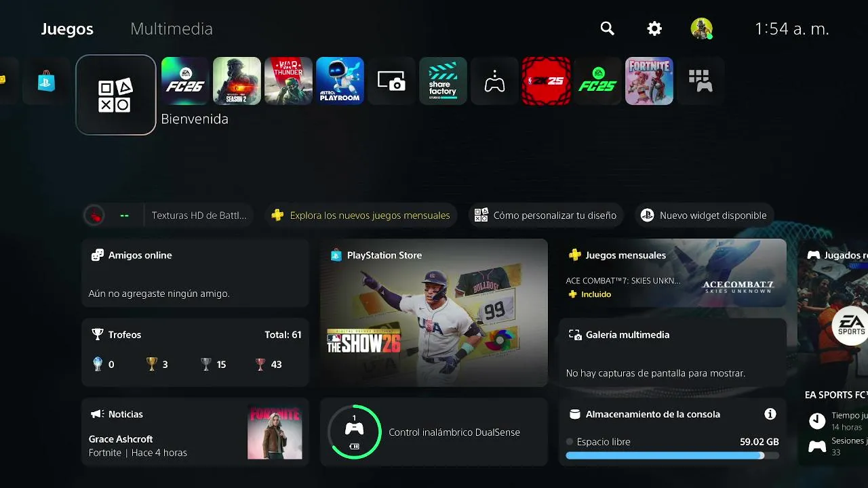Viewport: 868px width, 488px height.
Task: Select Control inalámbrico DualSense text
Action: (454, 432)
